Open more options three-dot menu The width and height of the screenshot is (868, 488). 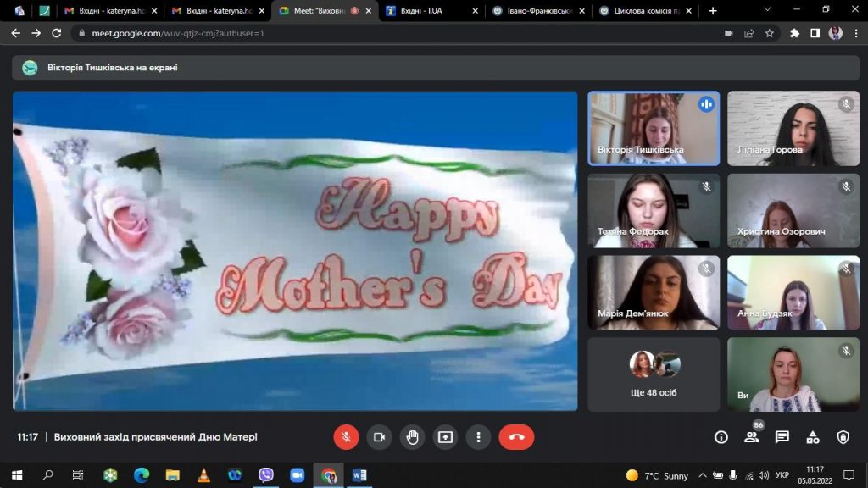click(478, 437)
